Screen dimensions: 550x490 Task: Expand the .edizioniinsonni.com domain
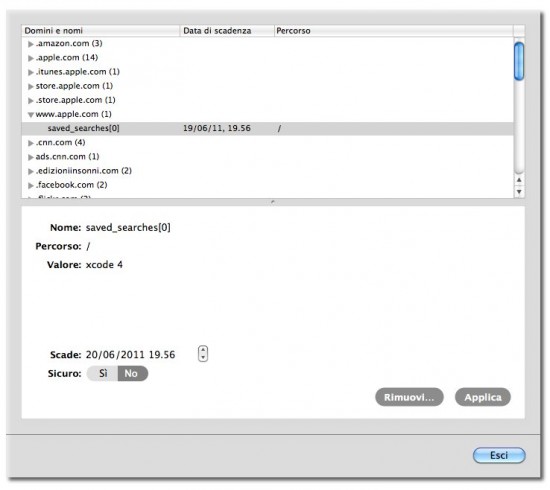coord(31,171)
